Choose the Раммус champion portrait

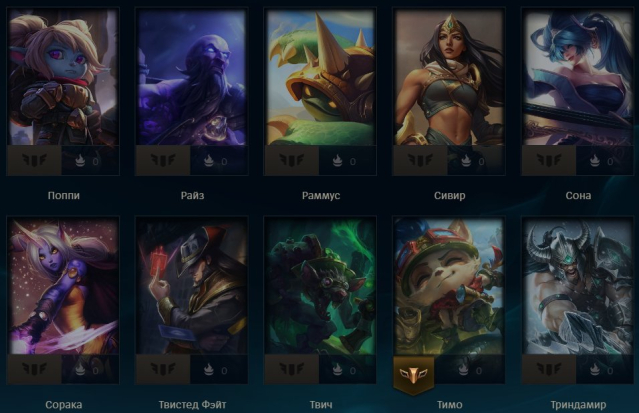click(x=320, y=77)
